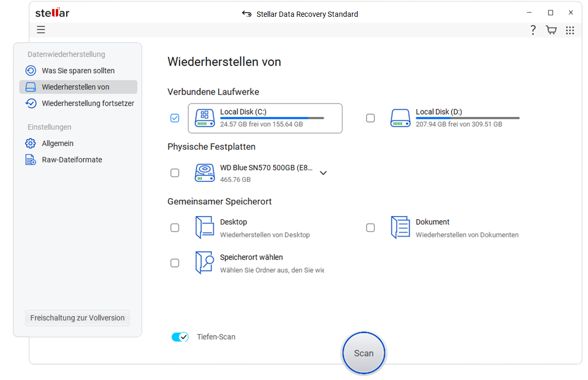Open the shopping cart icon
This screenshot has height=380, width=588.
coord(551,30)
